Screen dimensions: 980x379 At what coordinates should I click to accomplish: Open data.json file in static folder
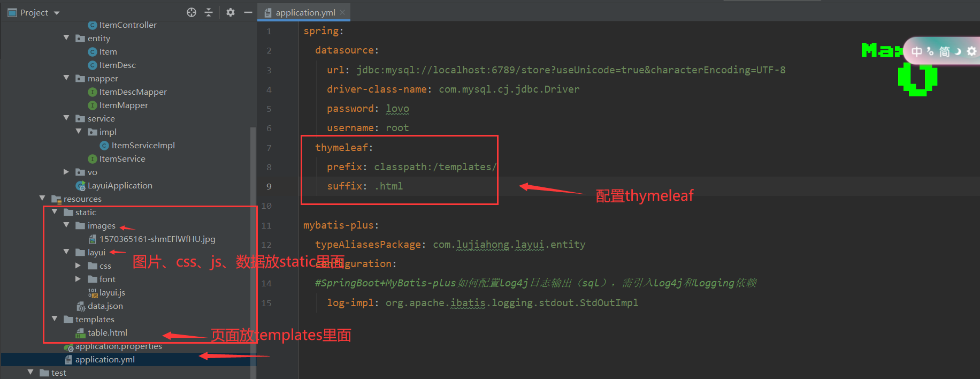click(x=105, y=306)
